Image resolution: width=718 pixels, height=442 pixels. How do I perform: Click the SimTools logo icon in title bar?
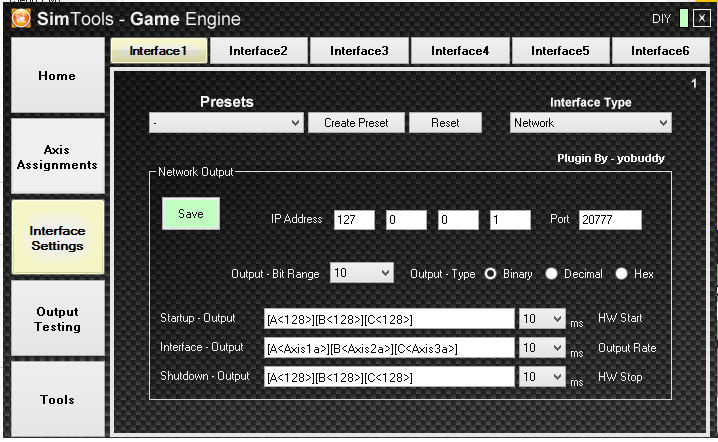[18, 18]
